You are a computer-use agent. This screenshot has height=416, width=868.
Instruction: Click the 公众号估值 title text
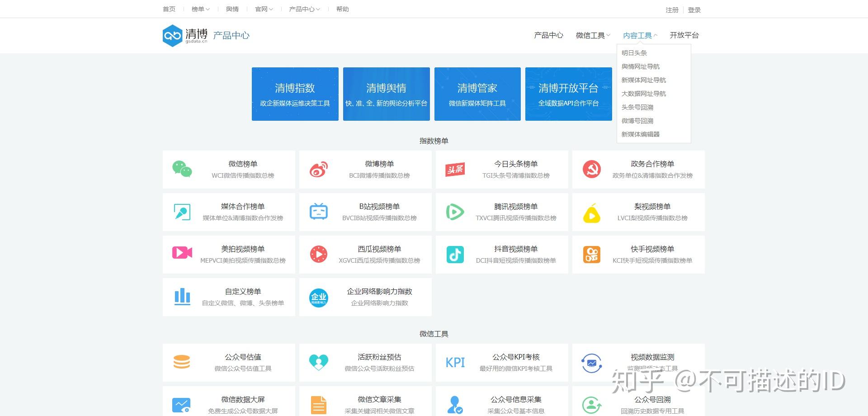tap(243, 357)
